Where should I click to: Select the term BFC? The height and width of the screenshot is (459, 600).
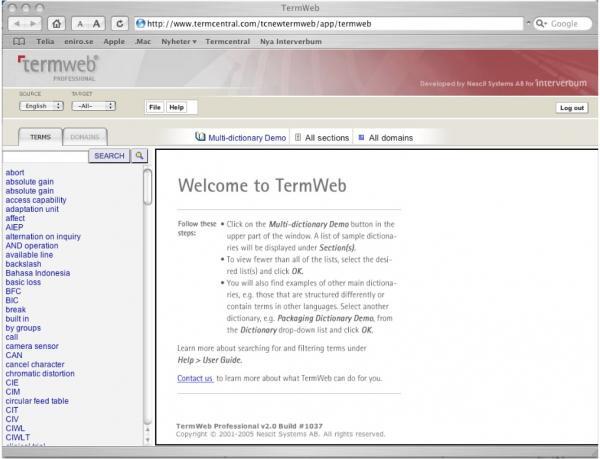point(13,291)
